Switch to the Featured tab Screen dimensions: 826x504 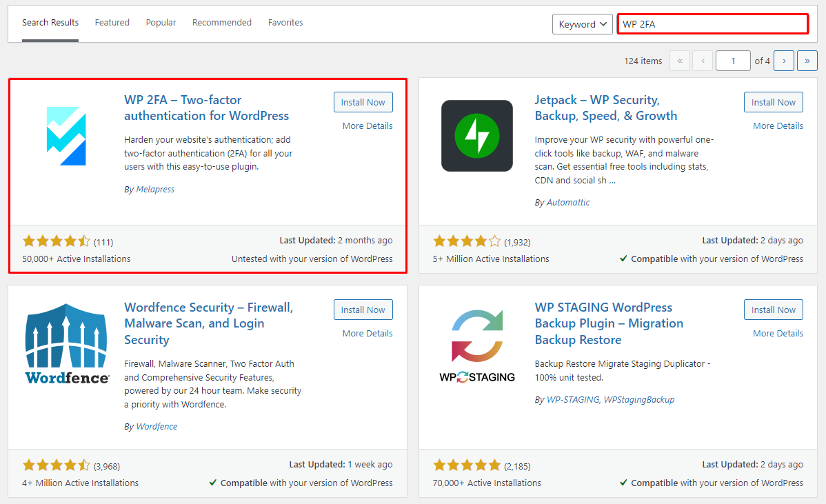(x=112, y=23)
